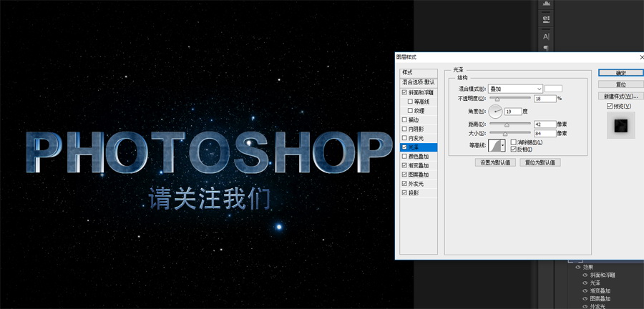The height and width of the screenshot is (309, 644).
Task: Enable the 纹理 sub-style checkbox
Action: click(410, 111)
